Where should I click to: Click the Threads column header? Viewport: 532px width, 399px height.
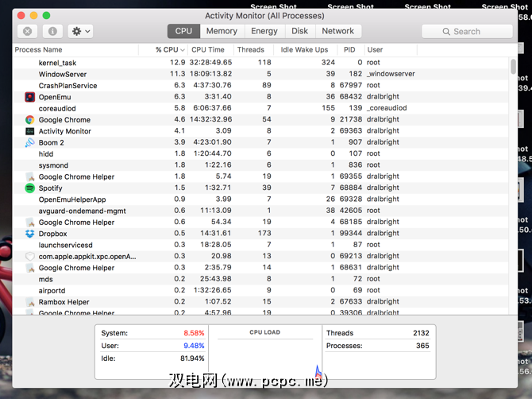(x=251, y=50)
